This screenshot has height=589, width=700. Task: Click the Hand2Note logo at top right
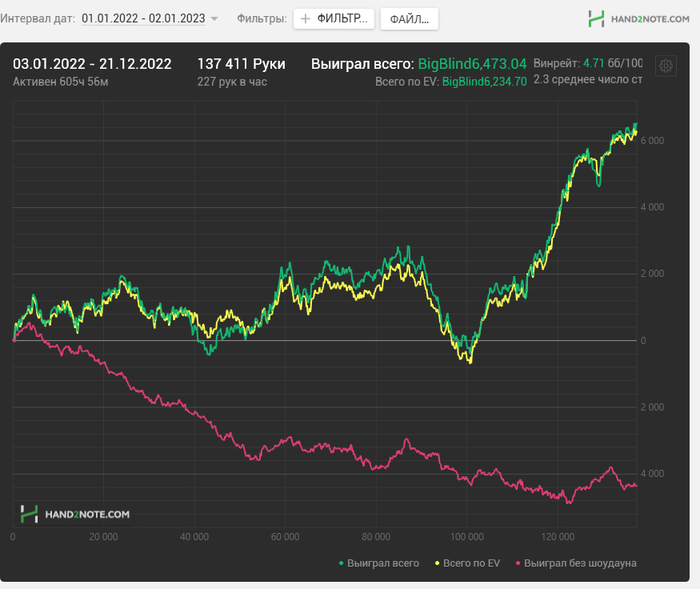[x=639, y=19]
